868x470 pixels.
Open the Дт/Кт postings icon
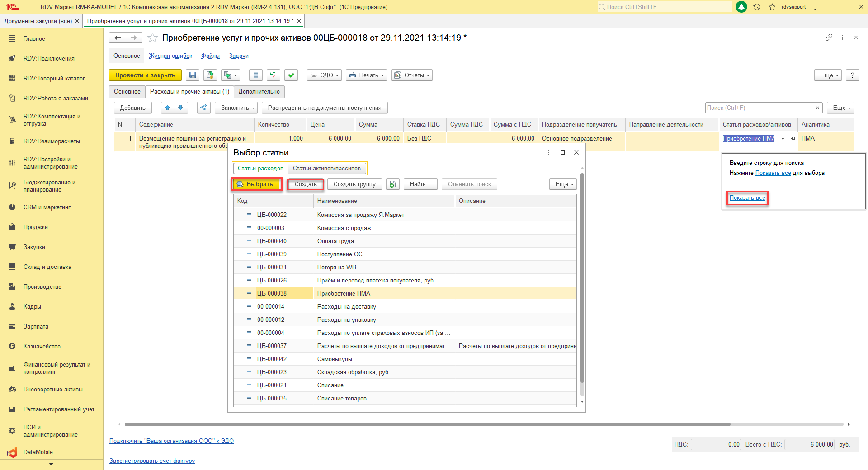tap(273, 75)
